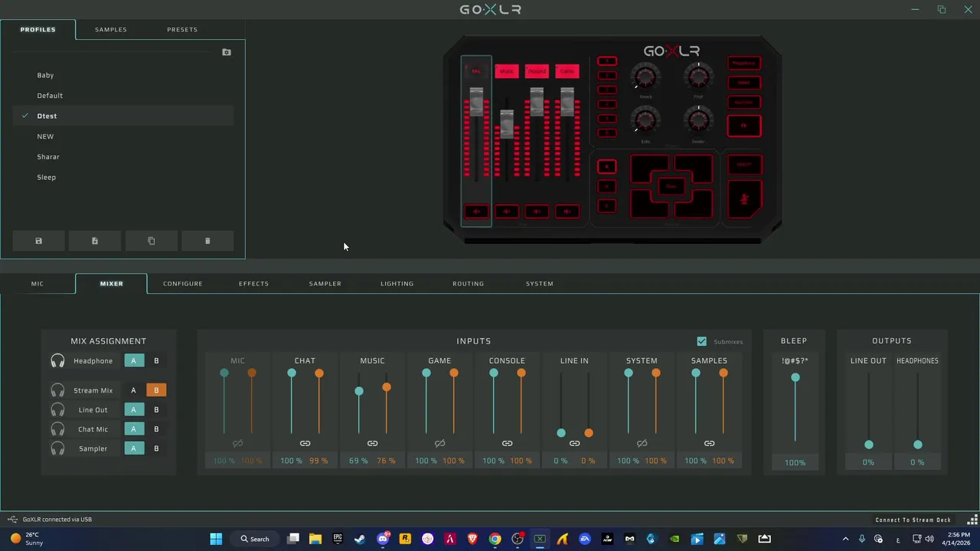The height and width of the screenshot is (551, 980).
Task: Open the ROUTING tab
Action: [468, 283]
